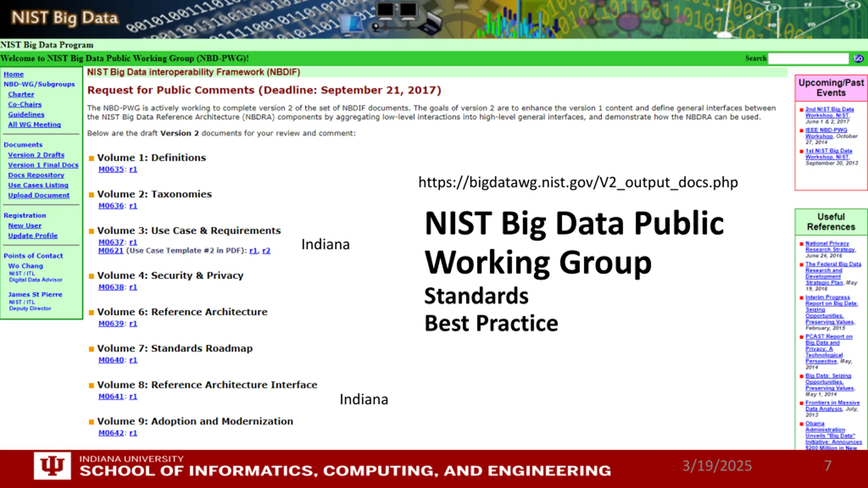Open r1 revision of M0640
The height and width of the screenshot is (488, 868).
[x=133, y=360]
